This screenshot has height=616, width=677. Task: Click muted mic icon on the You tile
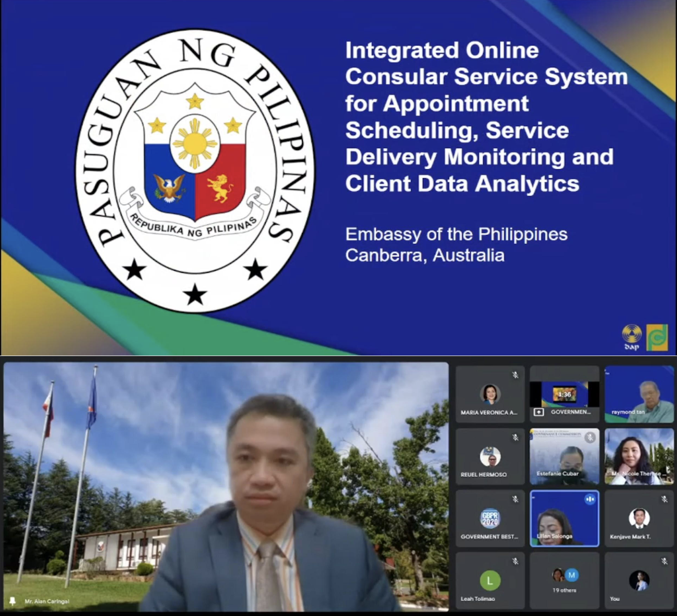point(664,561)
